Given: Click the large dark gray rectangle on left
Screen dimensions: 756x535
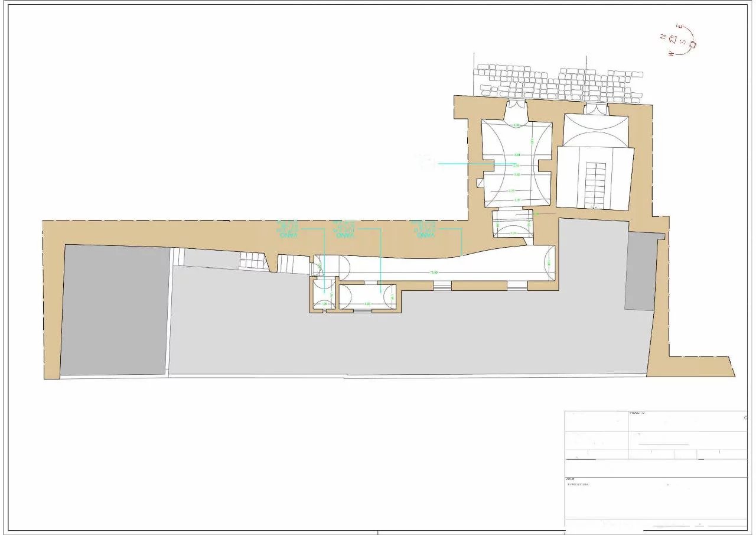Looking at the screenshot, I should pos(115,310).
